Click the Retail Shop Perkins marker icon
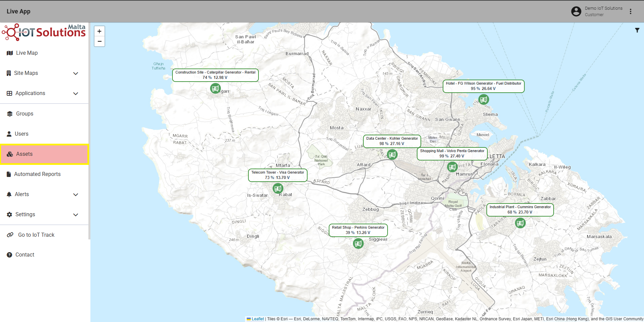This screenshot has width=644, height=322. 358,243
